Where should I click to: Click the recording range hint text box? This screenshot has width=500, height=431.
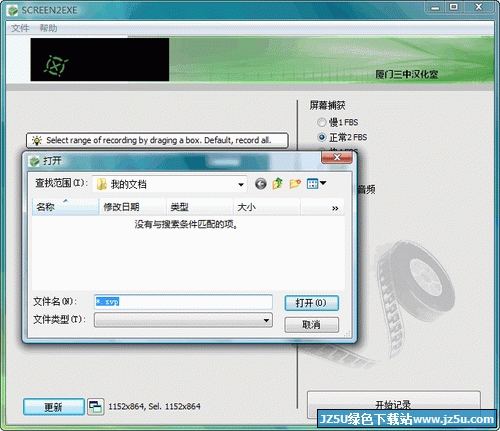(157, 140)
